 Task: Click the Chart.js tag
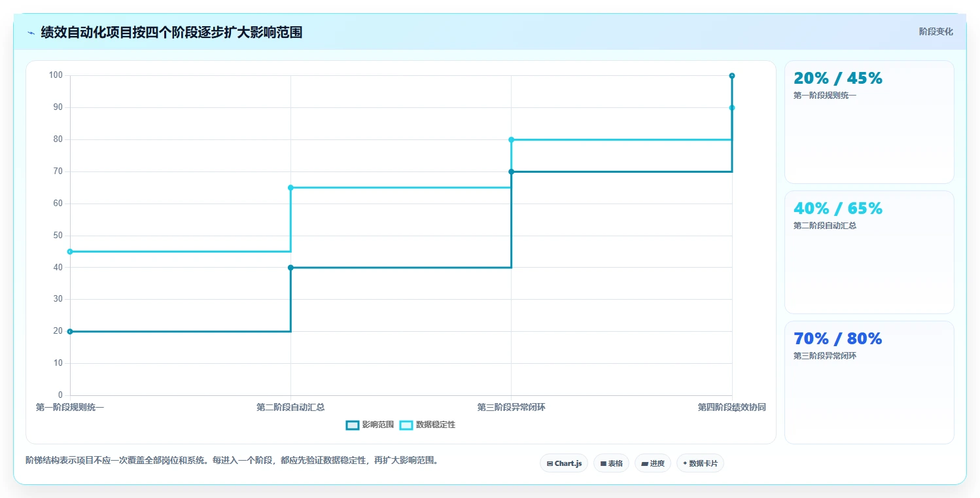[x=564, y=463]
